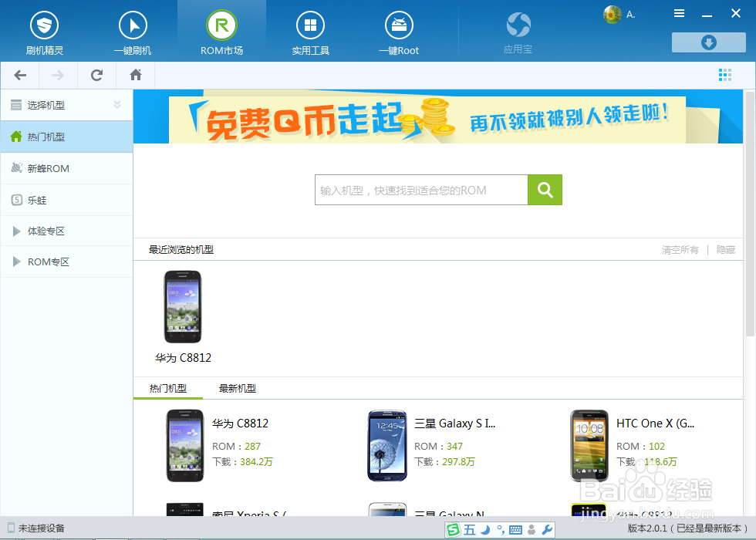
Task: Click the version 版本2.0.1 status text
Action: click(x=687, y=528)
